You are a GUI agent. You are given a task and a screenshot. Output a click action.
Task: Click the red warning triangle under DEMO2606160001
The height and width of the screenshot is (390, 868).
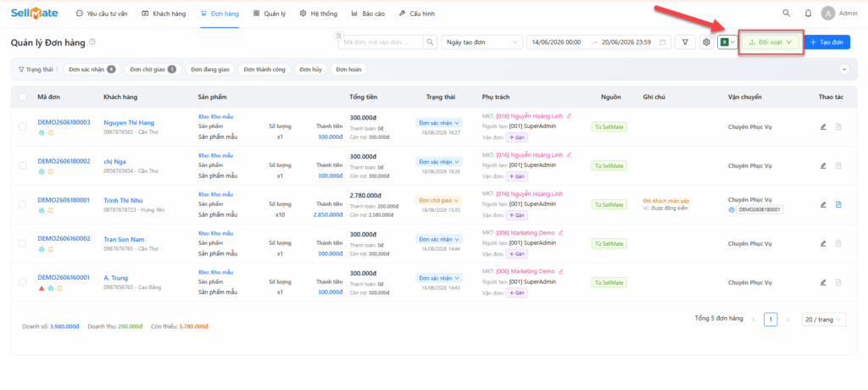pyautogui.click(x=41, y=288)
